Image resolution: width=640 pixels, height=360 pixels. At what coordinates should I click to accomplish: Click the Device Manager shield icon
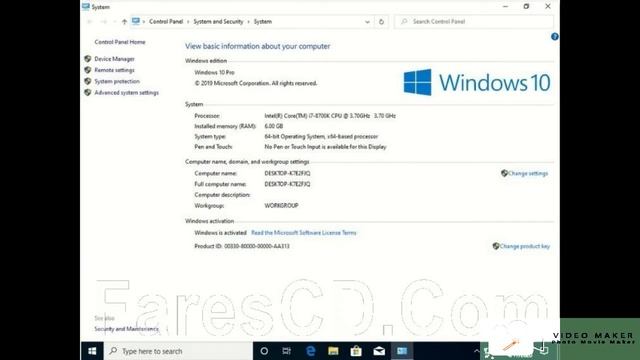coord(87,59)
